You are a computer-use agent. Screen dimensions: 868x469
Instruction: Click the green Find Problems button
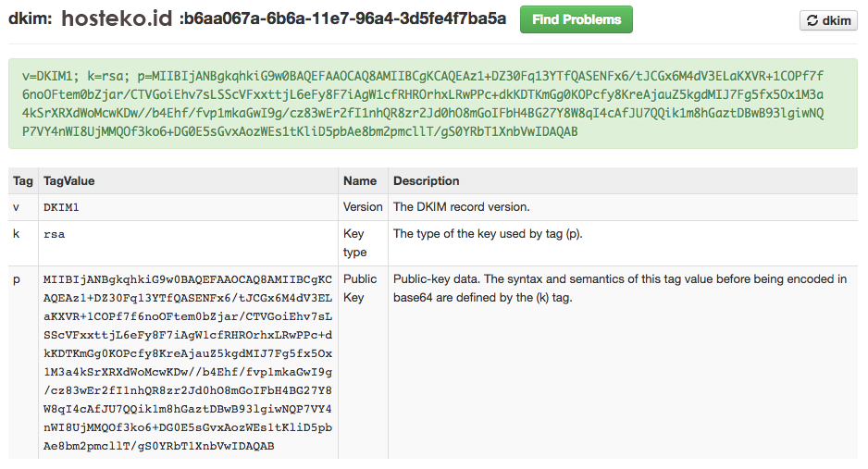pos(576,19)
